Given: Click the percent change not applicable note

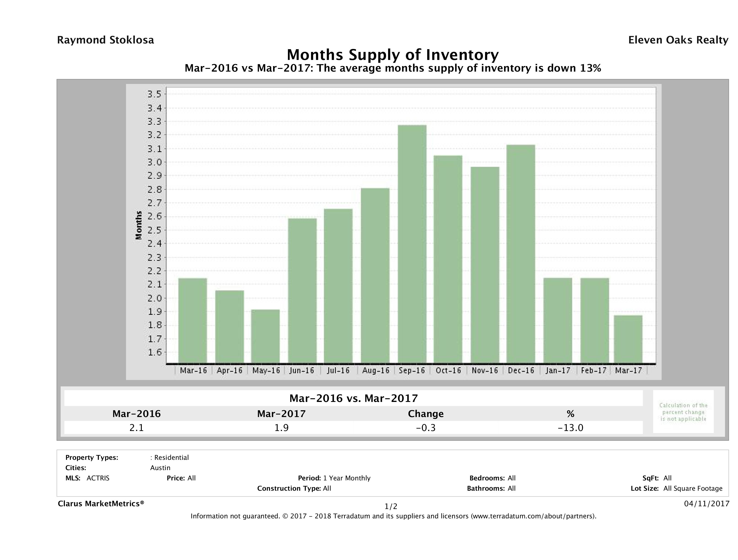Looking at the screenshot, I should (x=683, y=412).
